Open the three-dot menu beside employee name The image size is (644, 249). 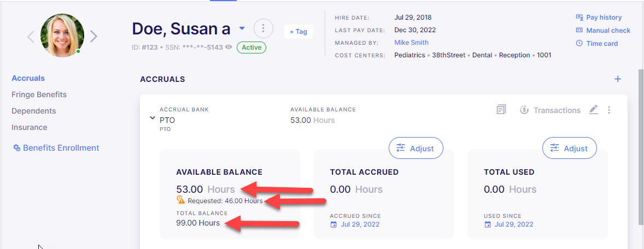(x=264, y=28)
